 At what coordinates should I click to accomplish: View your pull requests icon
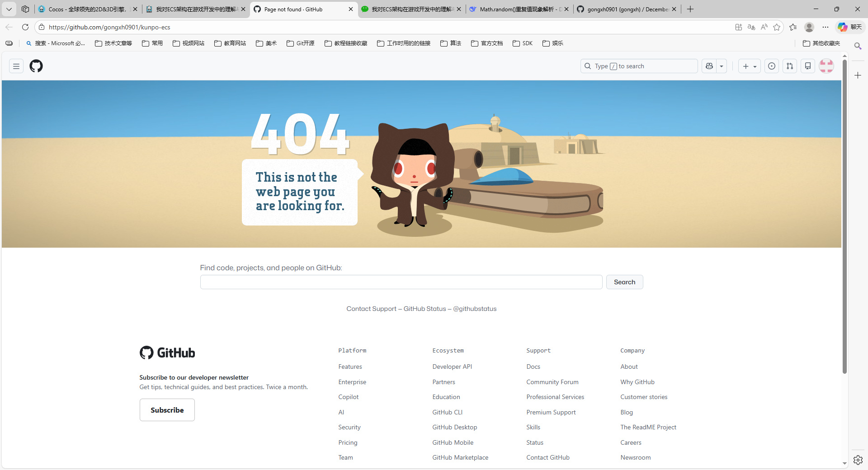(790, 66)
